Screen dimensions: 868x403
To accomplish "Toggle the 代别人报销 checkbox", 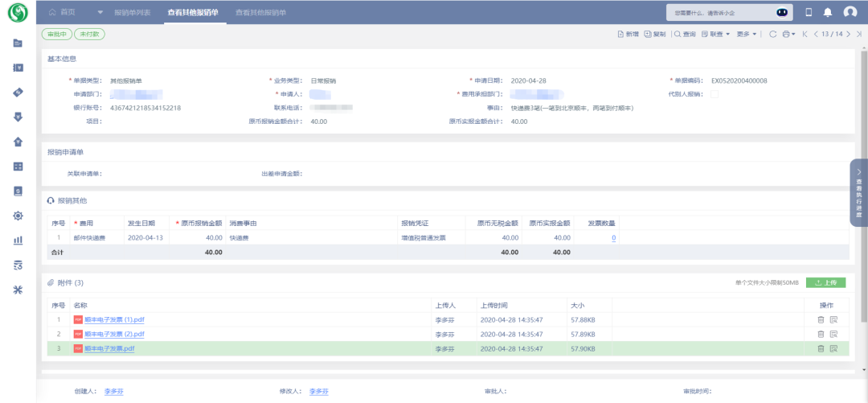I will 714,94.
